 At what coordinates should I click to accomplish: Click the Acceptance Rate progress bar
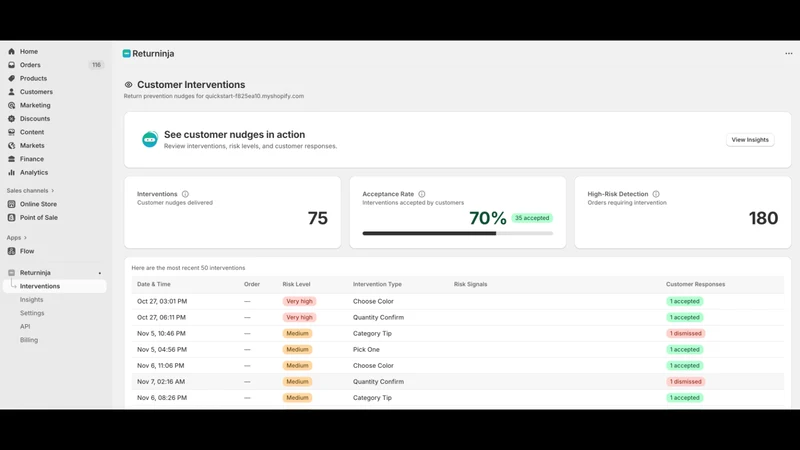[458, 233]
